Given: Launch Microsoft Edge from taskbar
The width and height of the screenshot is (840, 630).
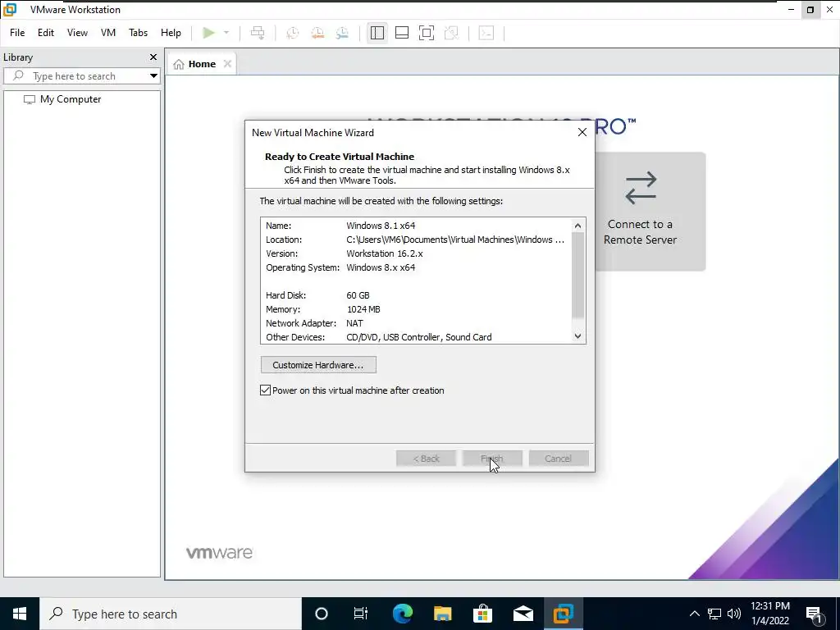Looking at the screenshot, I should click(x=402, y=614).
